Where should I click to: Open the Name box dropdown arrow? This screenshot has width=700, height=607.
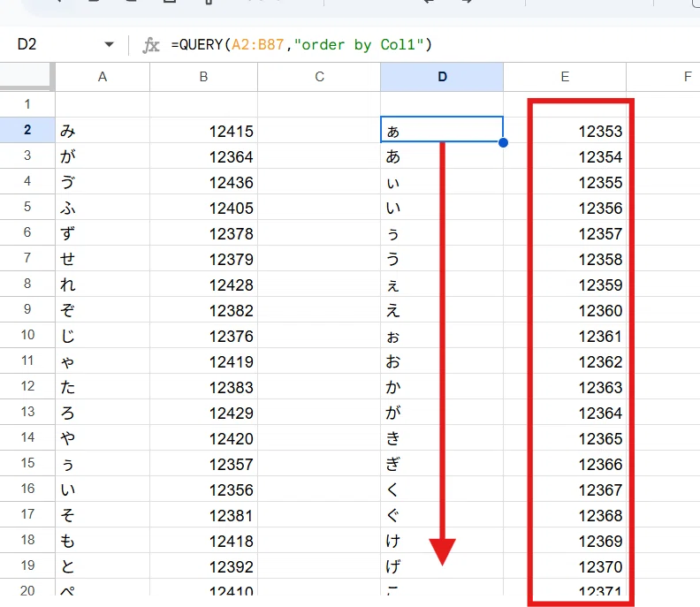click(109, 44)
